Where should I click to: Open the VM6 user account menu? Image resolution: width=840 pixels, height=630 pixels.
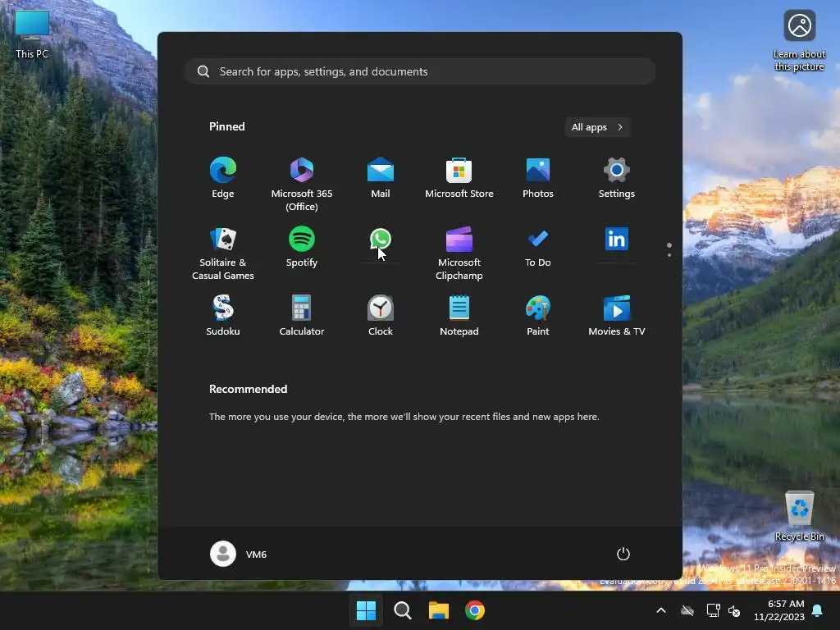pyautogui.click(x=239, y=554)
